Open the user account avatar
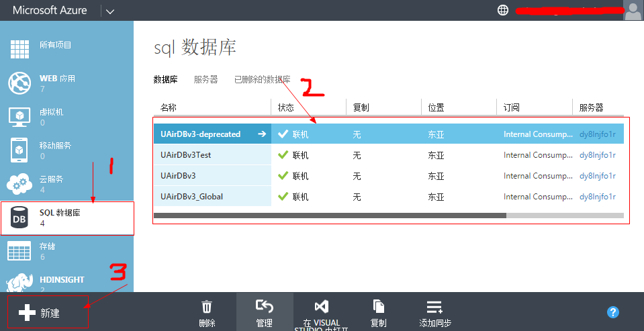 tap(633, 10)
